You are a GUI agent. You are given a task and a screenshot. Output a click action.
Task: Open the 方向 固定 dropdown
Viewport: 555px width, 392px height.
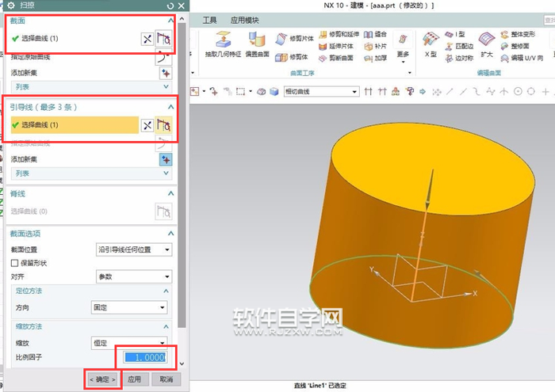(129, 307)
